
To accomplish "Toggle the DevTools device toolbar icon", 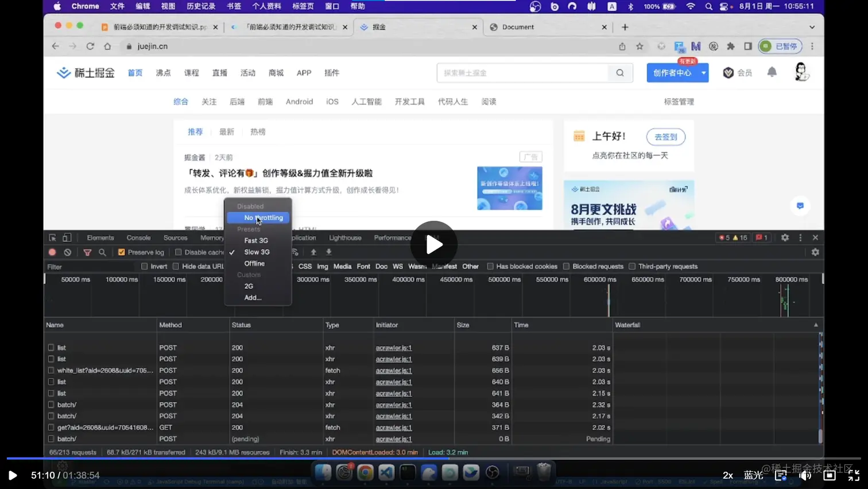I will click(x=67, y=238).
